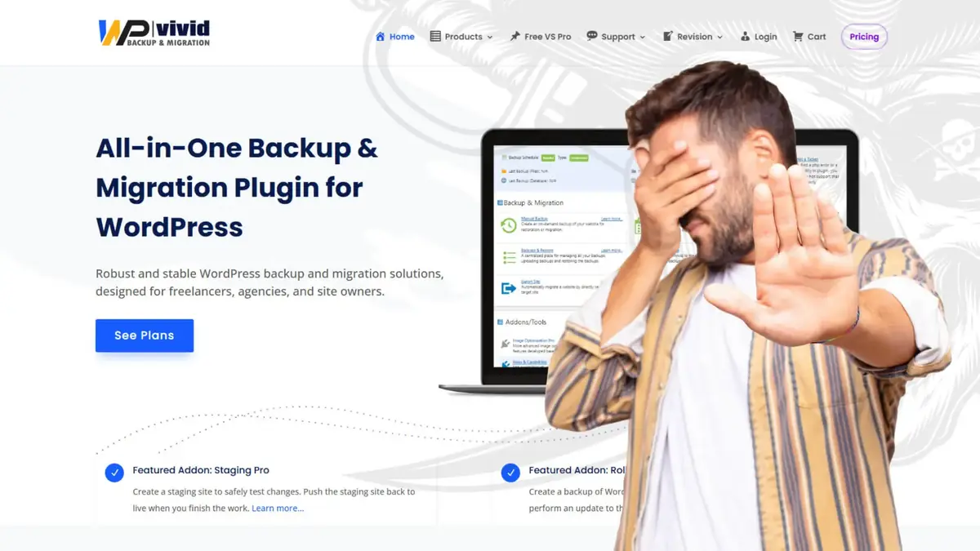Click the checkmark beside Featured Addon: Rollback
Viewport: 980px width, 551px height.
tap(510, 473)
